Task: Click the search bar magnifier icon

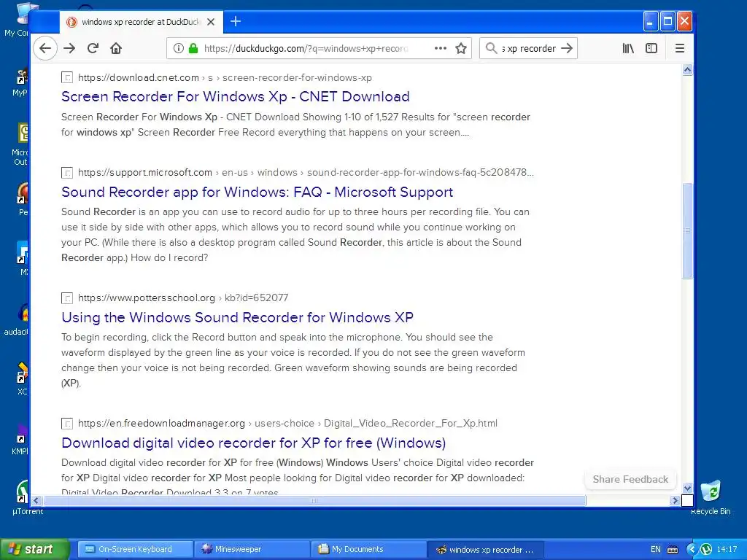Action: point(491,48)
